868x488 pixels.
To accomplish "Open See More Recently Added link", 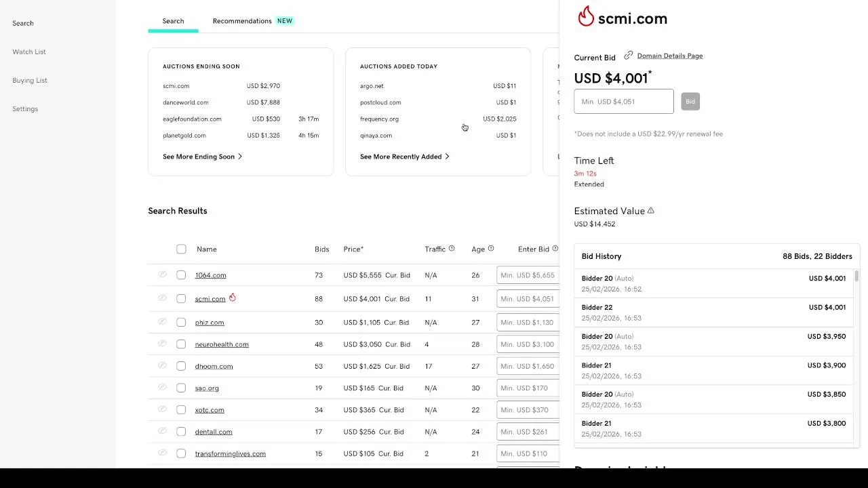I will point(405,157).
